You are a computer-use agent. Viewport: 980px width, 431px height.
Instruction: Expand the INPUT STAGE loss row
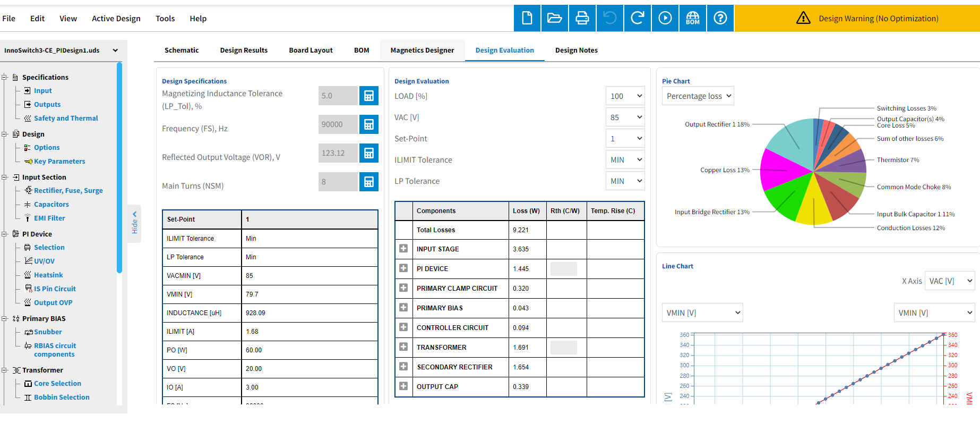[403, 249]
